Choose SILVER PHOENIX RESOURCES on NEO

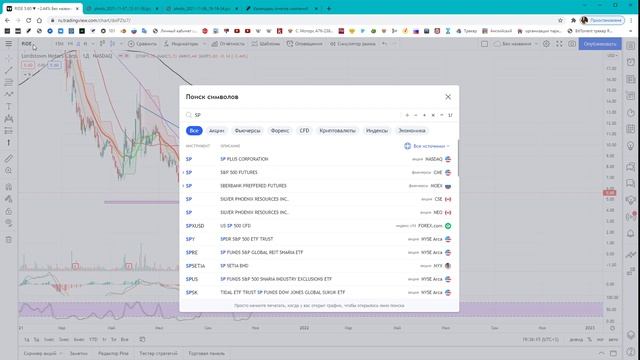[318, 212]
